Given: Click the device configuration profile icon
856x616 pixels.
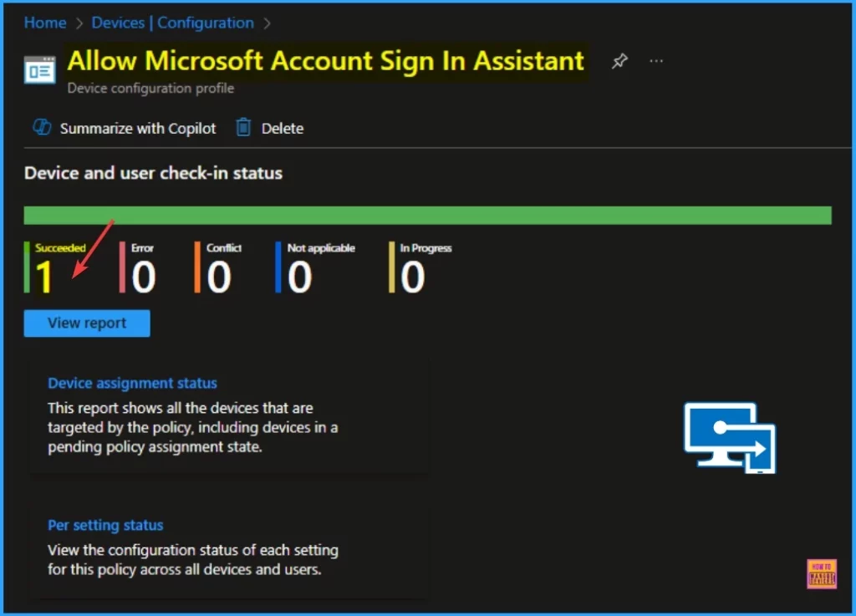Looking at the screenshot, I should tap(40, 70).
